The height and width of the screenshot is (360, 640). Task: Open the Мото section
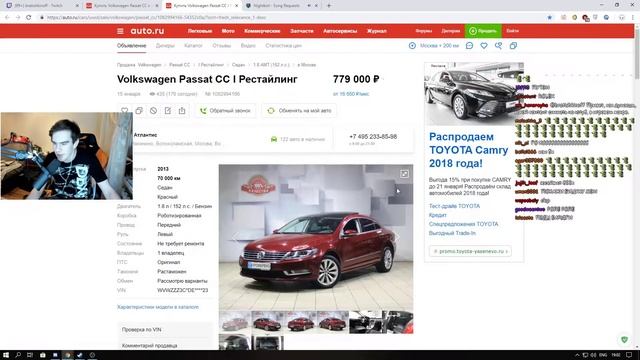click(228, 31)
